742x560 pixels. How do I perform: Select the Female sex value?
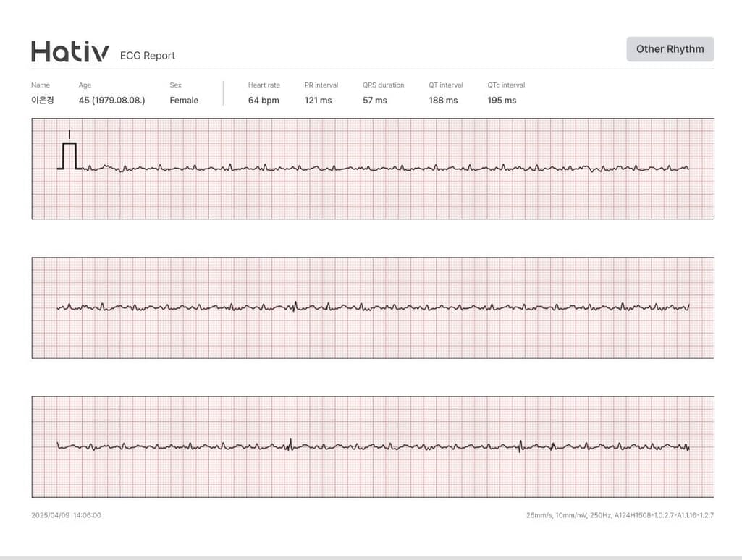184,101
